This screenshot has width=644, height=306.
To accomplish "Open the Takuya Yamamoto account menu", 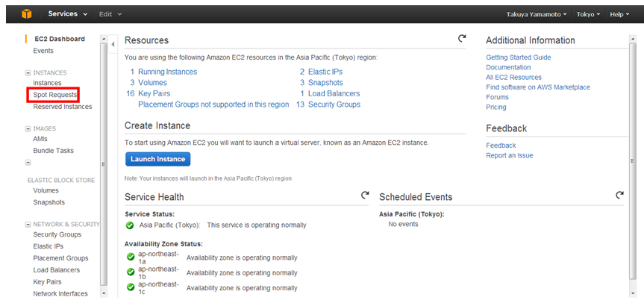I will [537, 14].
